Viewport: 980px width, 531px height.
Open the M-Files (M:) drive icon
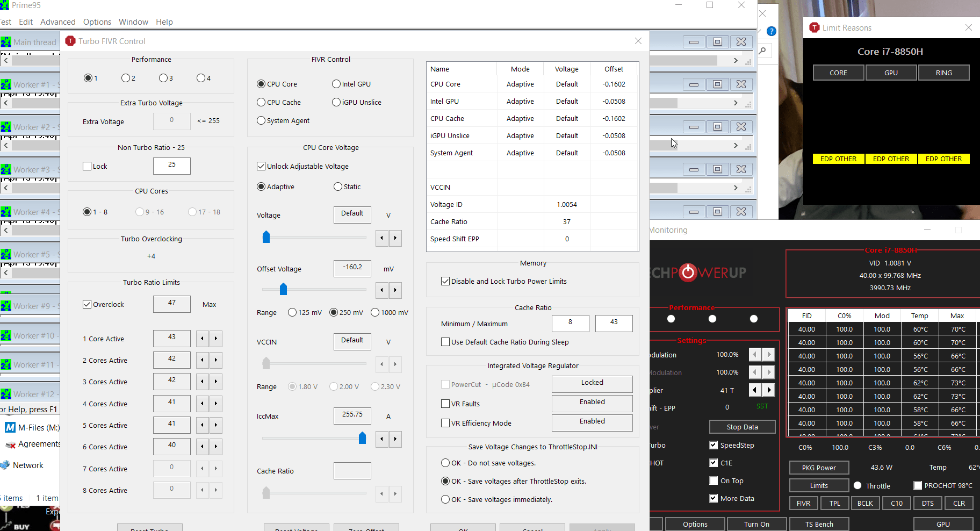pyautogui.click(x=10, y=428)
